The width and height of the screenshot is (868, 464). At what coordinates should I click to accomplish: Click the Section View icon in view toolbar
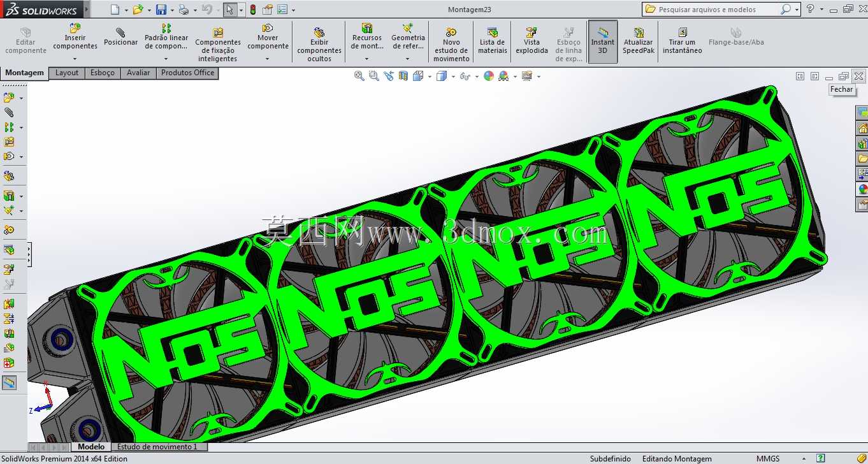tap(403, 76)
